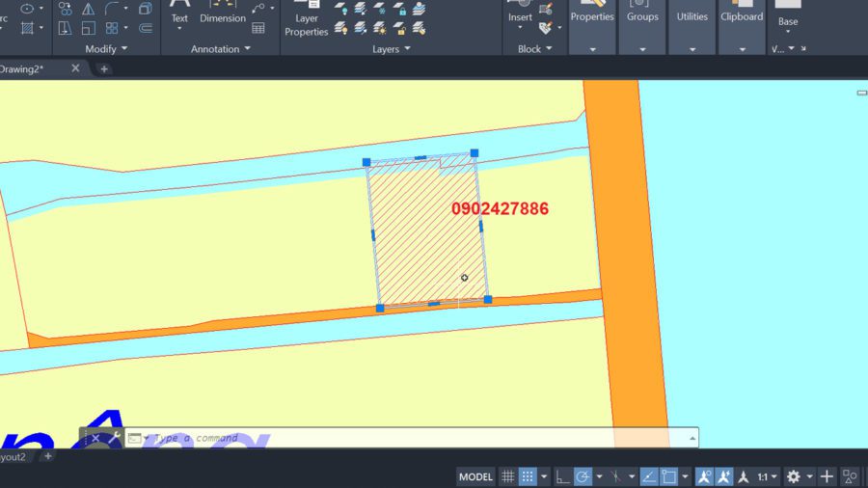Open Customization menu plus icon in status bar
Screen dimensions: 868x488
827,476
